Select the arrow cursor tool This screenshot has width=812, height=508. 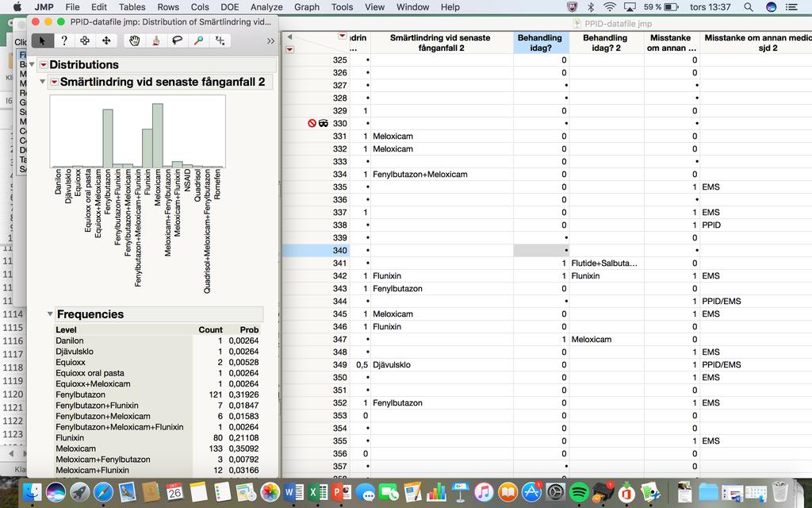[43, 40]
